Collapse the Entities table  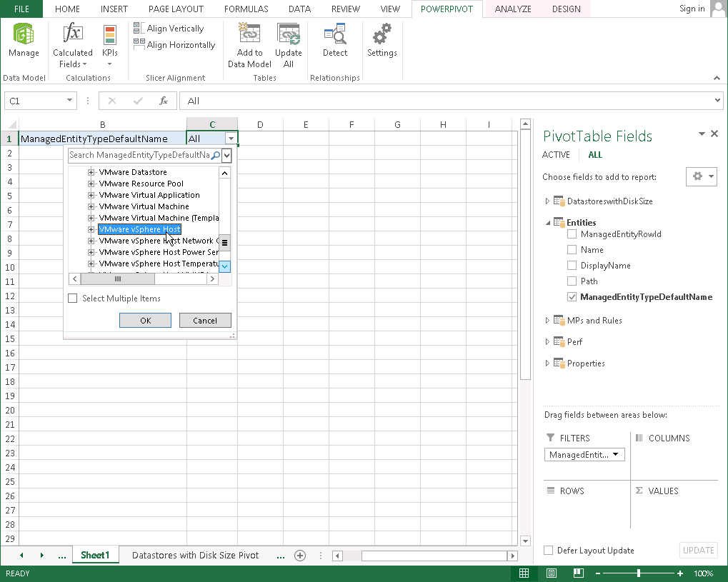point(548,223)
